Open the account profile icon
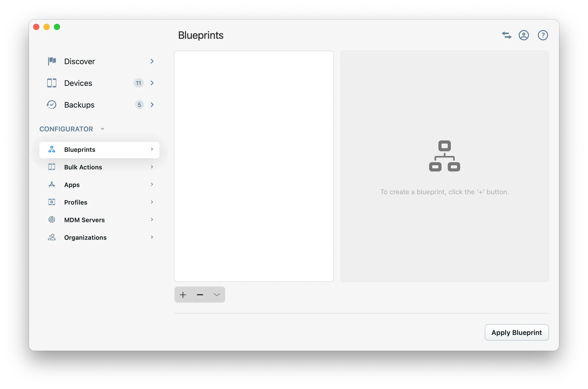588x389 pixels. (524, 35)
